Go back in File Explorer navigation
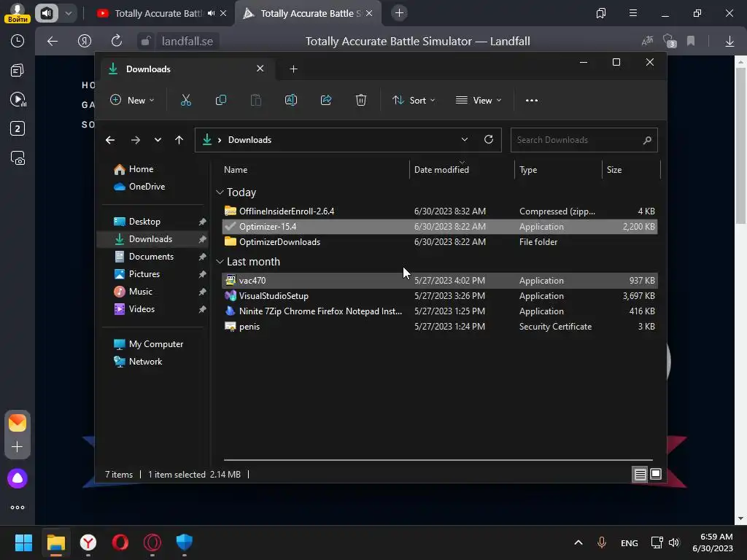 click(110, 140)
